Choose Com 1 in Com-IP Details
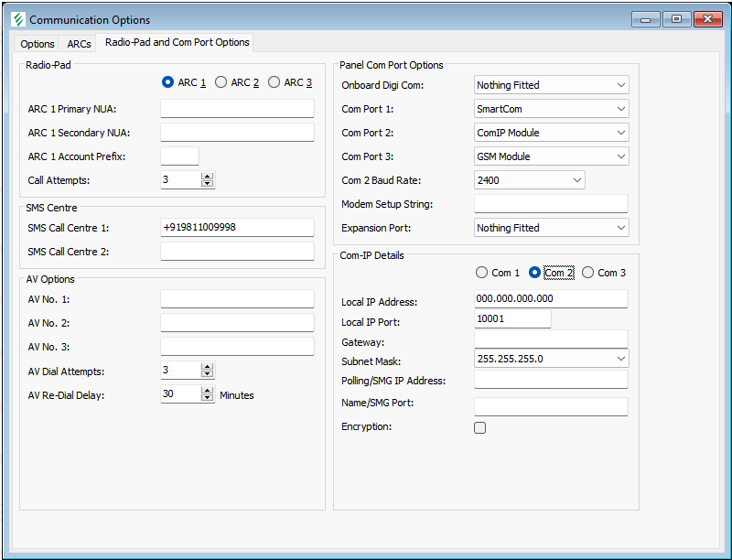This screenshot has height=560, width=732. [x=482, y=273]
